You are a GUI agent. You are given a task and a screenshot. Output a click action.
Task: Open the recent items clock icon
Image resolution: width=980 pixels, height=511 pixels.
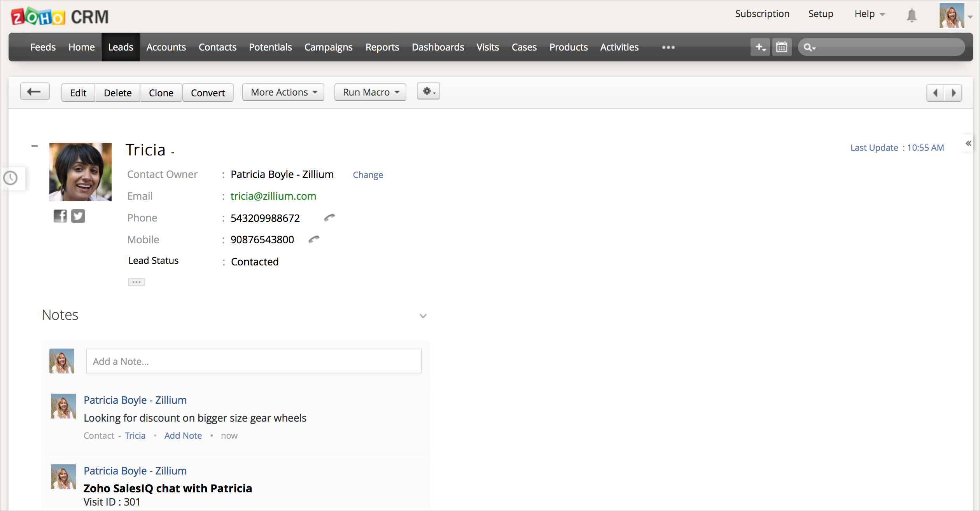11,178
